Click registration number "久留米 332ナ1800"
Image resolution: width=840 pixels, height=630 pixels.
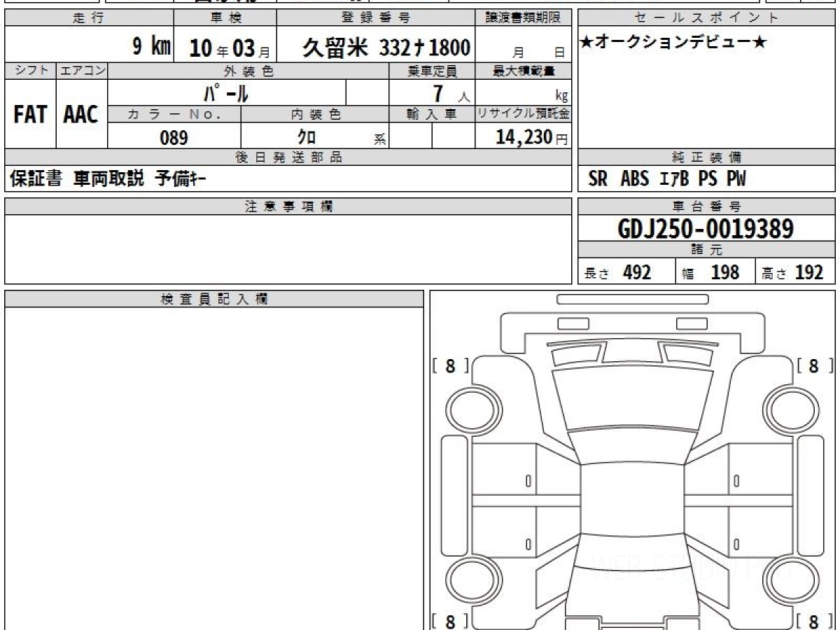(x=386, y=48)
